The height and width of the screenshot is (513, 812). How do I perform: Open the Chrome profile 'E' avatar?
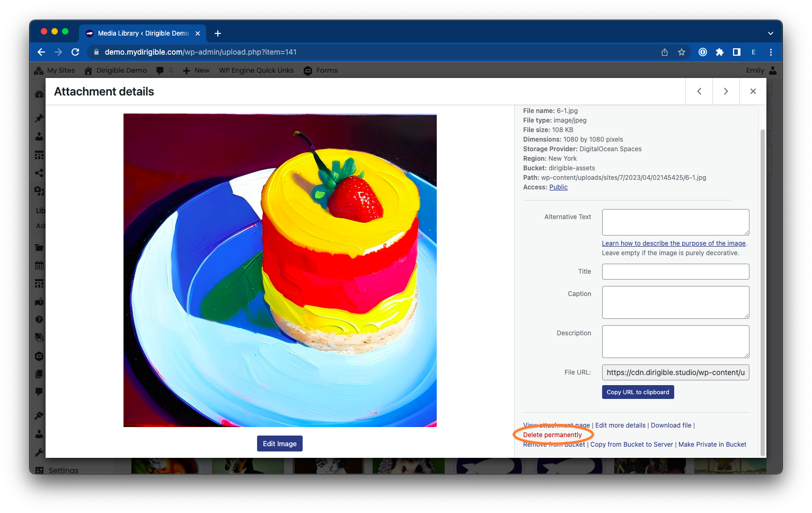click(x=753, y=52)
